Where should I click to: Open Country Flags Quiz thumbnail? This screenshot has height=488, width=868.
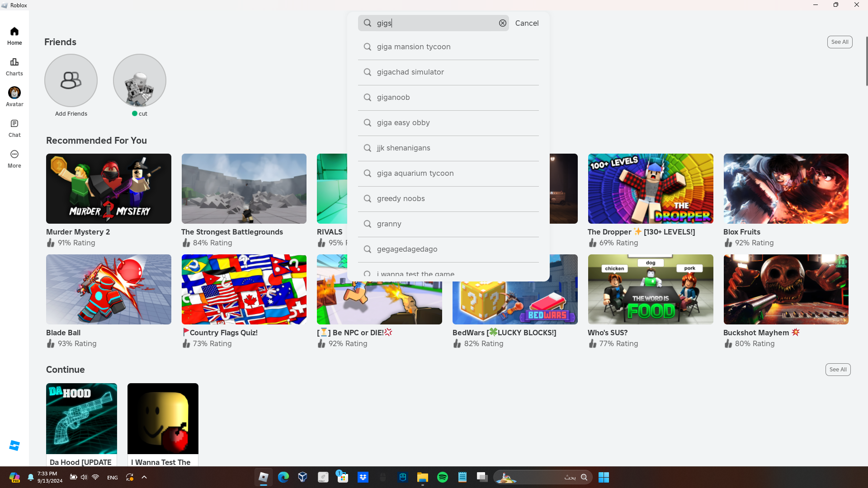(244, 289)
